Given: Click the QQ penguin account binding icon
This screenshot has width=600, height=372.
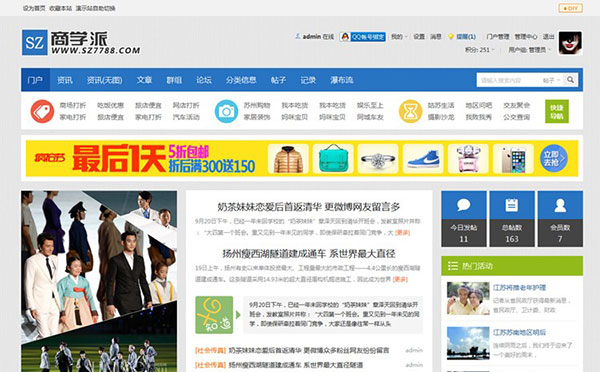Looking at the screenshot, I should point(345,37).
